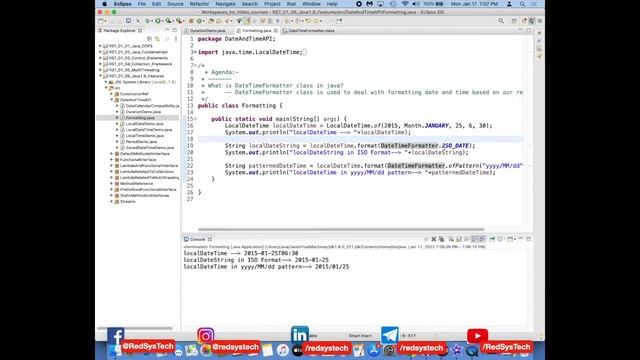Expand JRE System Library node

106,82
